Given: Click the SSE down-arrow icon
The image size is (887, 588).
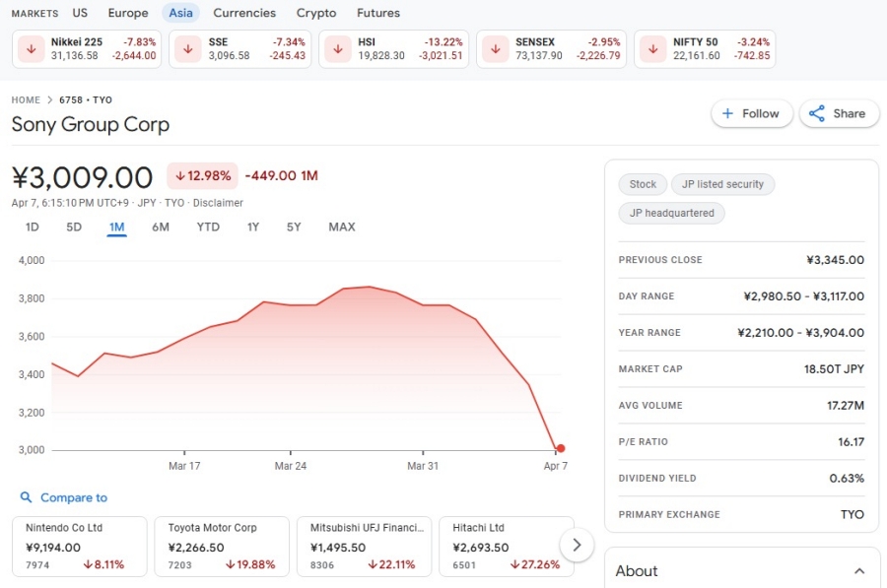Looking at the screenshot, I should coord(188,49).
